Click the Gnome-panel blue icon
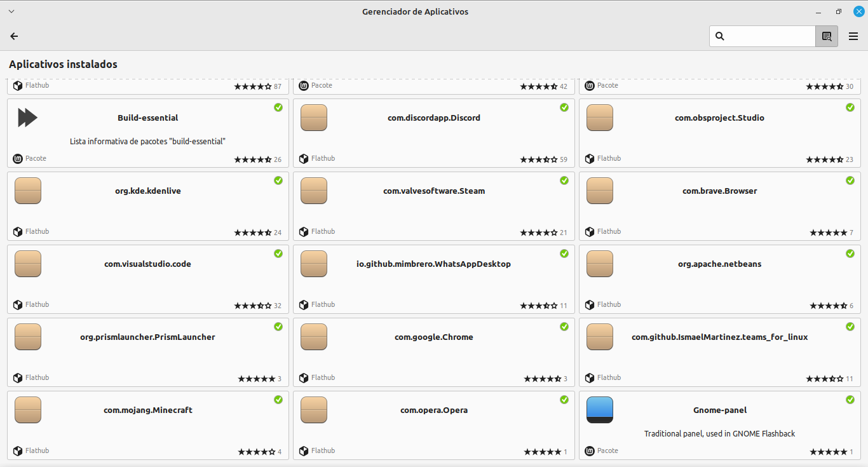This screenshot has height=467, width=868. pos(600,410)
